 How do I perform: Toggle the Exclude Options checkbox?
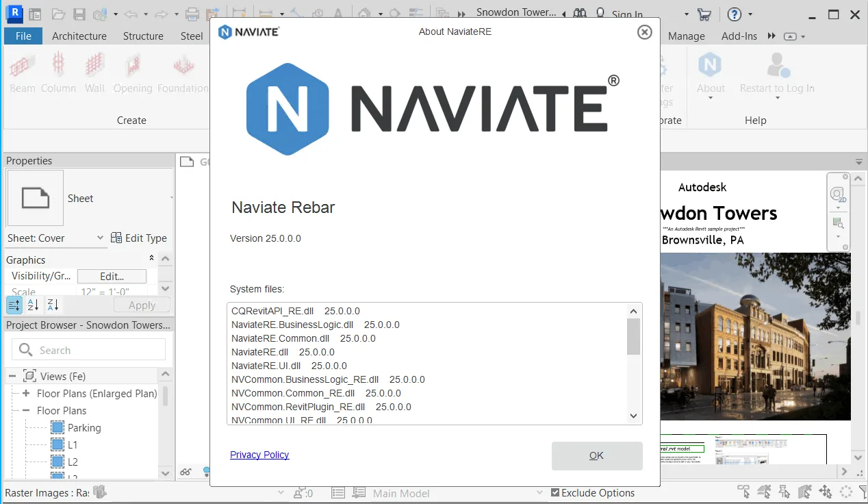[x=555, y=492]
